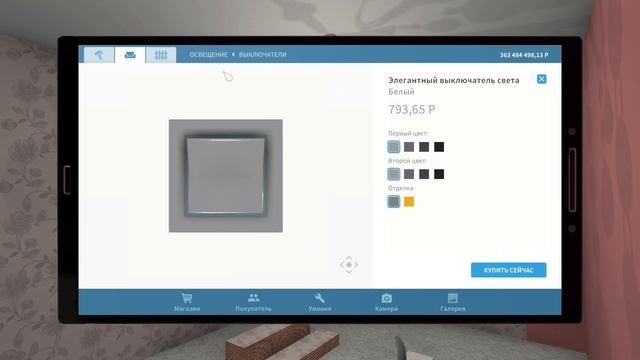Click the light switch preview image

pyautogui.click(x=226, y=176)
